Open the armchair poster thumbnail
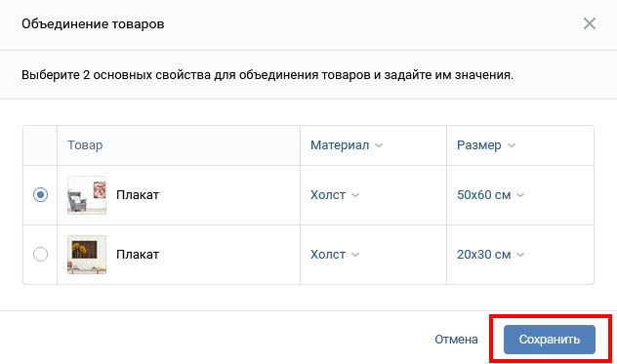Viewport: 617px width, 364px height. pyautogui.click(x=87, y=195)
